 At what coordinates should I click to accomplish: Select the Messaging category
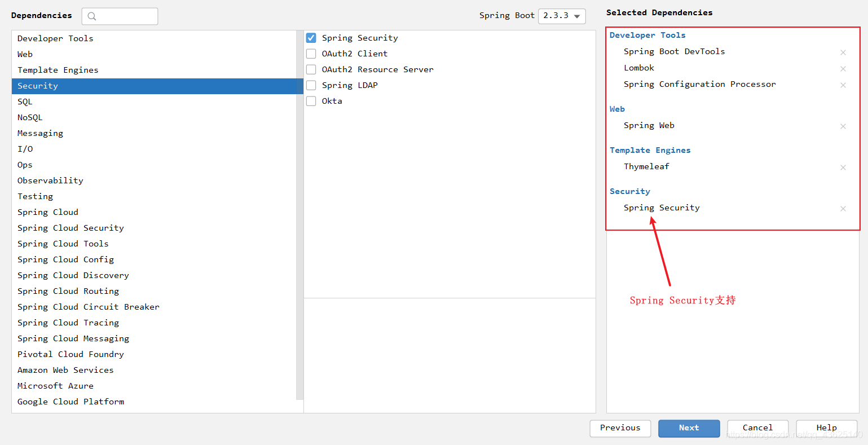(x=154, y=133)
